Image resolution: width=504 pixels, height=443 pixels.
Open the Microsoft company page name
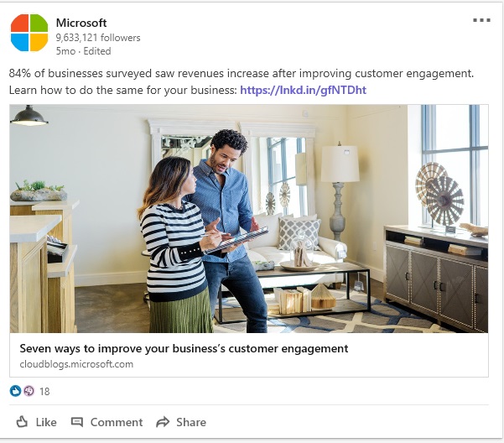tap(81, 23)
